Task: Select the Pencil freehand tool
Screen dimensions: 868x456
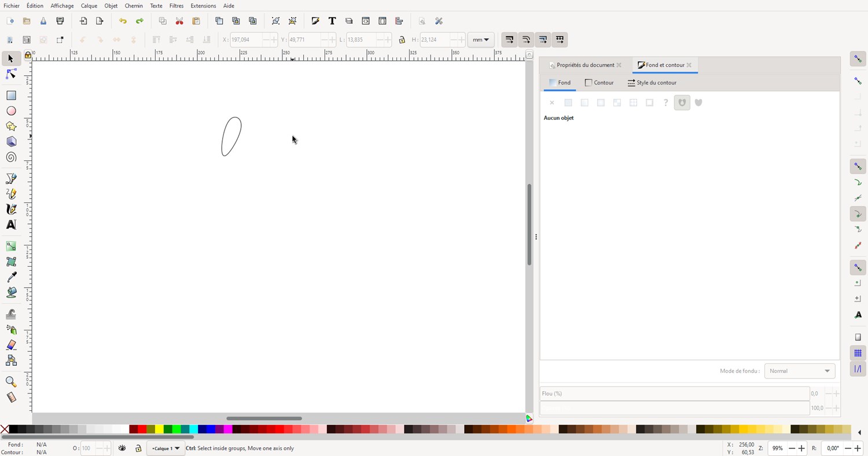Action: tap(11, 194)
